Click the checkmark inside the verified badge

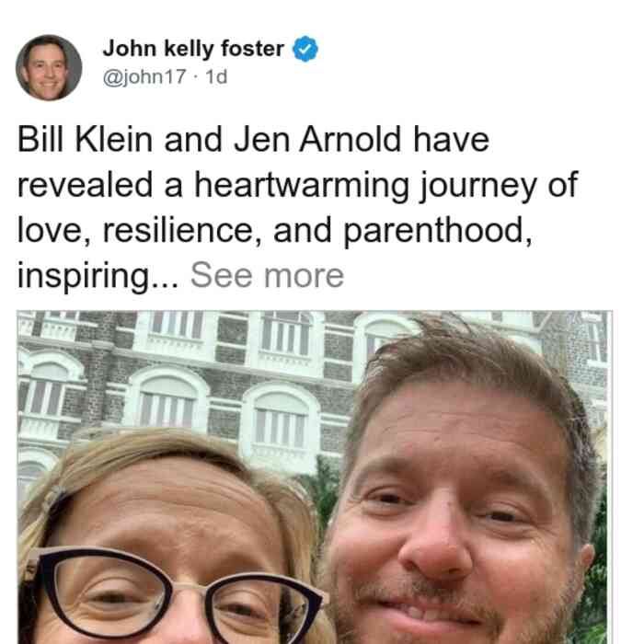coord(305,50)
